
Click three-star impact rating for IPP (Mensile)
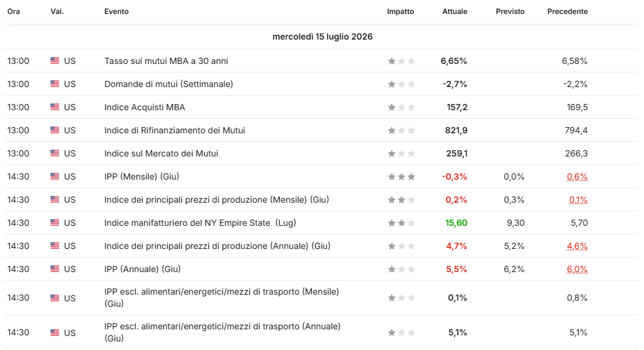coord(402,177)
